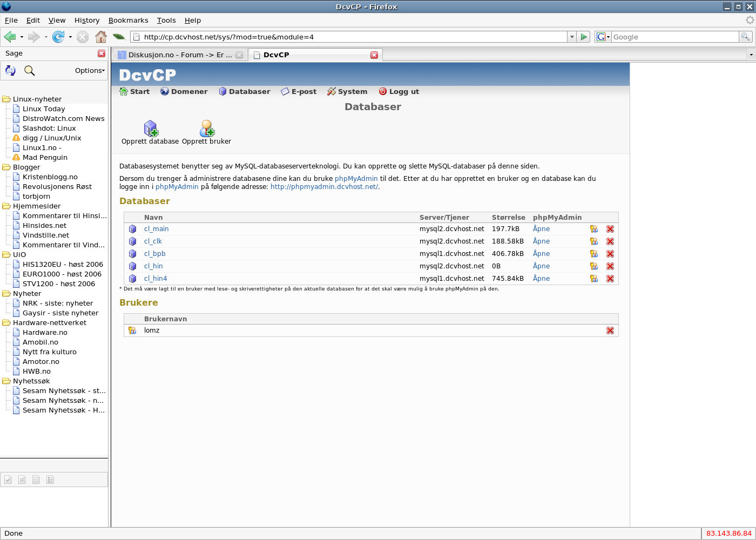The height and width of the screenshot is (540, 756).
Task: Refresh all Sage feeds
Action: (x=11, y=70)
